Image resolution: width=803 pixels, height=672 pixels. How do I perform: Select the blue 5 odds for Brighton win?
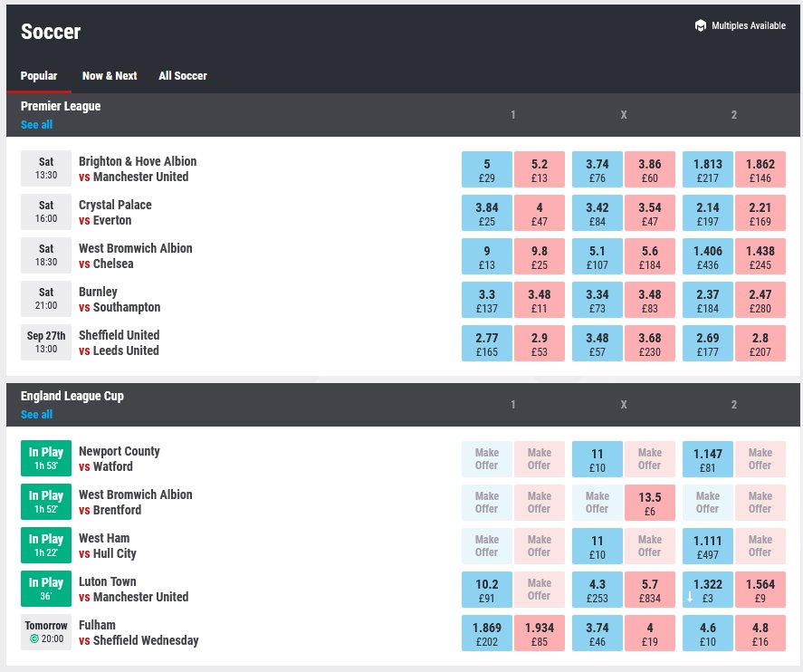(x=487, y=169)
